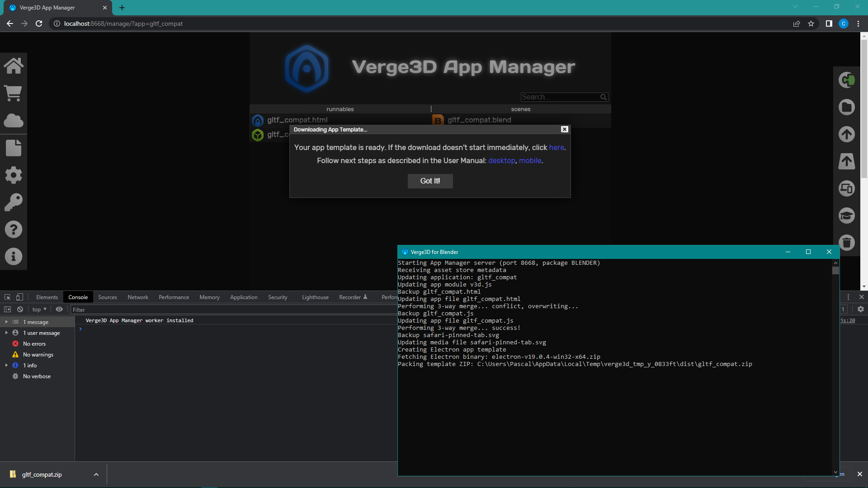Expand the '1 user message' group

pos(6,333)
